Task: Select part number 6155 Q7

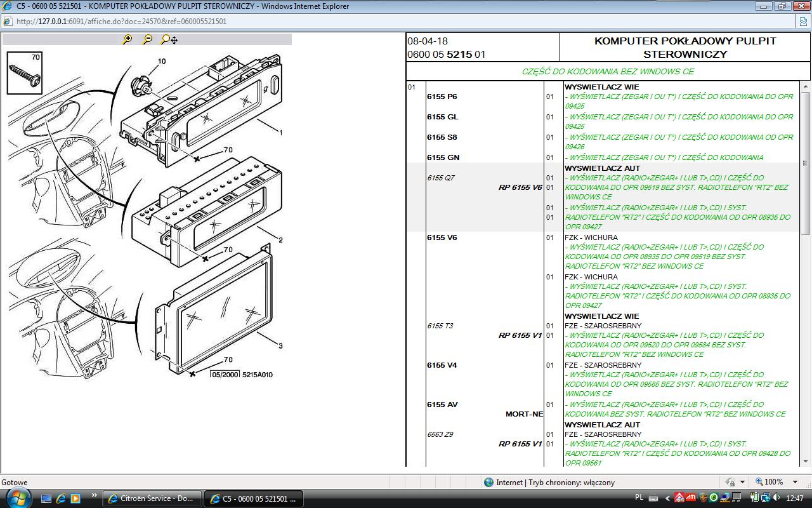Action: tap(440, 178)
